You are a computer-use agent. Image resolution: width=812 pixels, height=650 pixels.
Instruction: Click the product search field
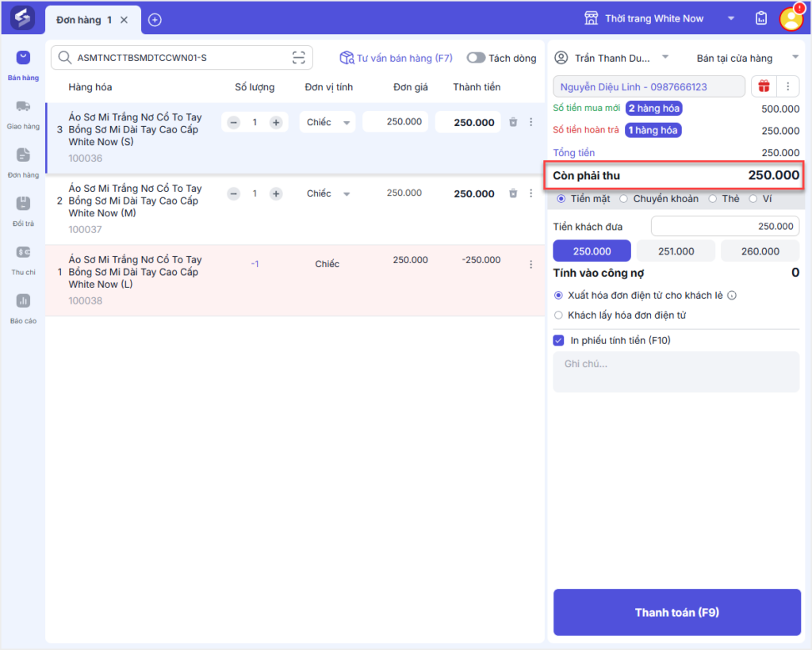tap(182, 57)
